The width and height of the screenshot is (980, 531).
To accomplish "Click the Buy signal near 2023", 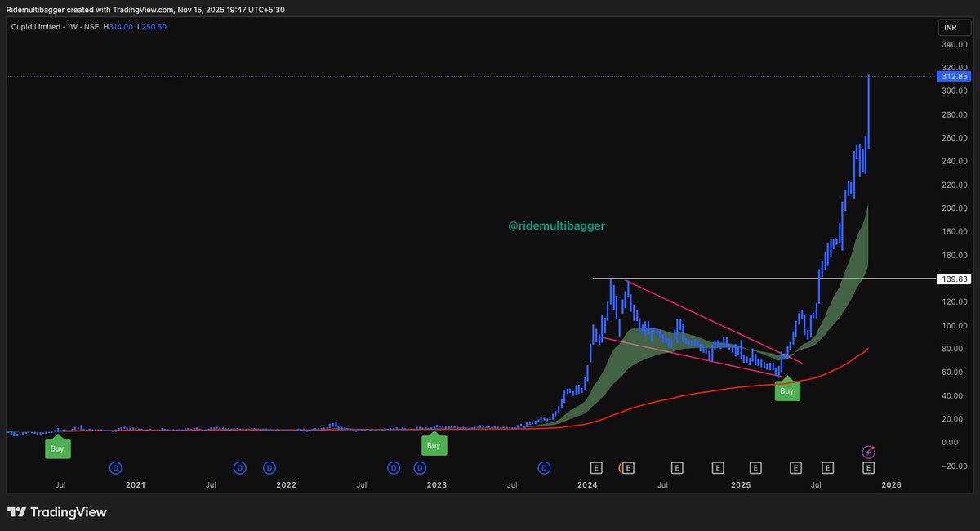I will [x=434, y=444].
